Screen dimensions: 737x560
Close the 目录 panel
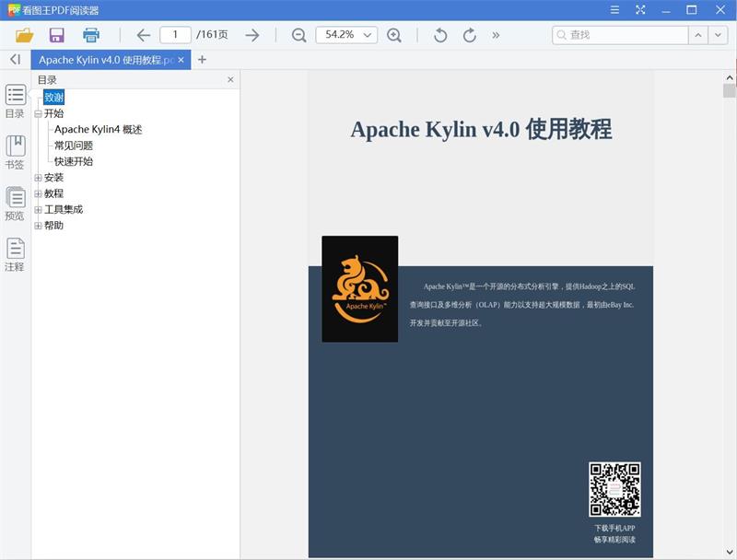pos(230,80)
